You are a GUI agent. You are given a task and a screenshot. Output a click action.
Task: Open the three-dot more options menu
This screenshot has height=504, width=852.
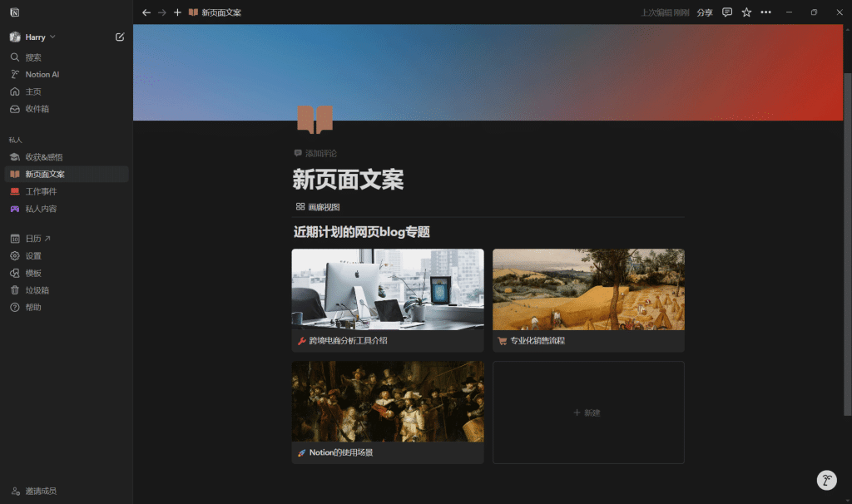point(765,12)
